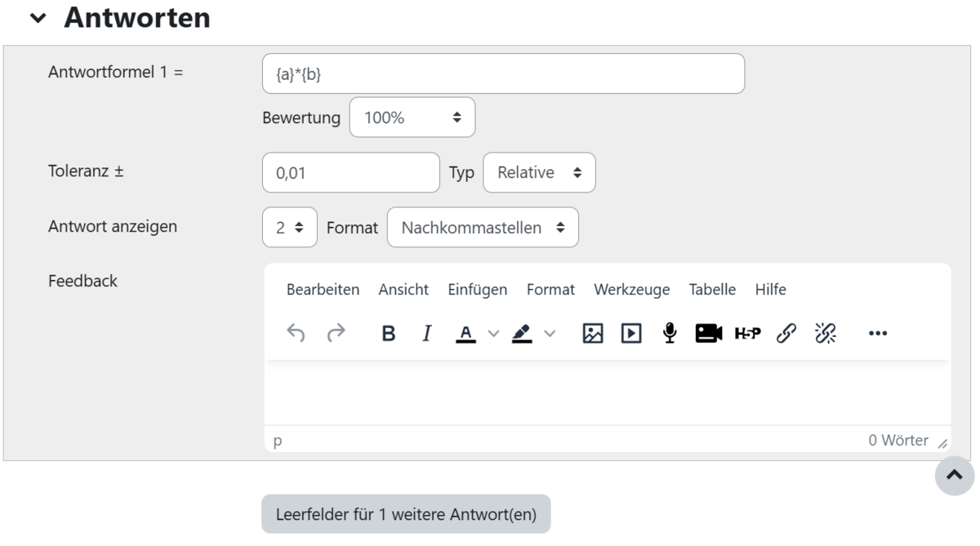
Task: Toggle bold text formatting
Action: (x=389, y=333)
